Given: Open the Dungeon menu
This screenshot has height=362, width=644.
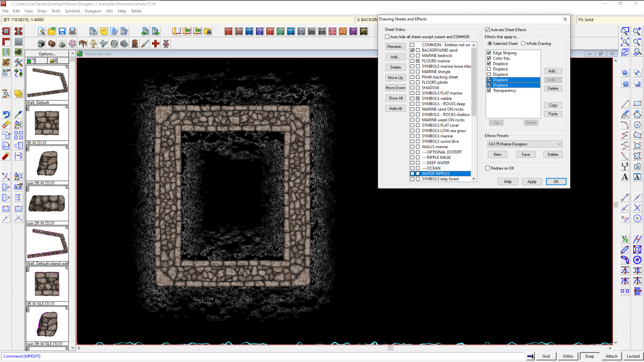Looking at the screenshot, I should [93, 11].
